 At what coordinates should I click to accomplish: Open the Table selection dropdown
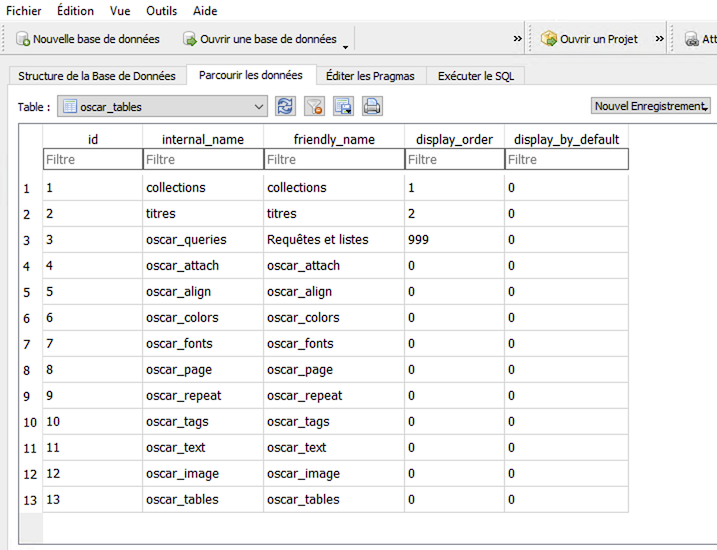pos(162,106)
